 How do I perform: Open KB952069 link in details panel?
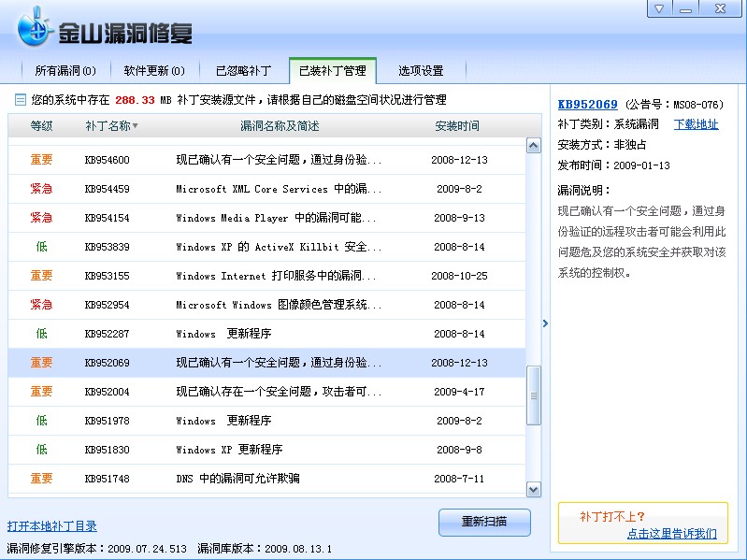(x=587, y=105)
